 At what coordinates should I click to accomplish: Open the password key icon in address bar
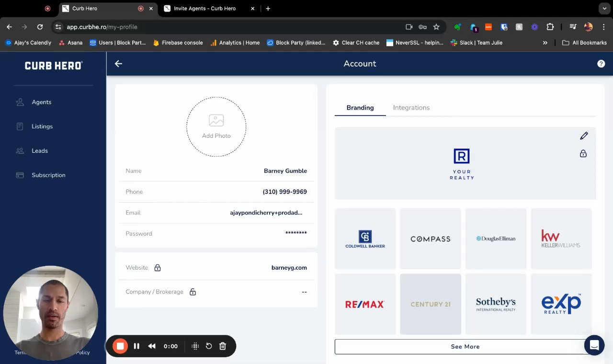[x=422, y=27]
